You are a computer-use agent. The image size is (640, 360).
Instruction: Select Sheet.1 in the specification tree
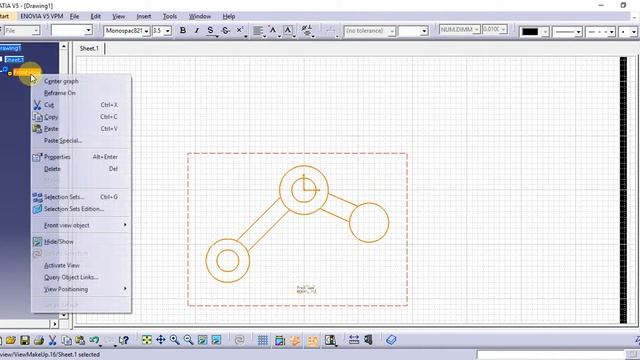pyautogui.click(x=14, y=60)
